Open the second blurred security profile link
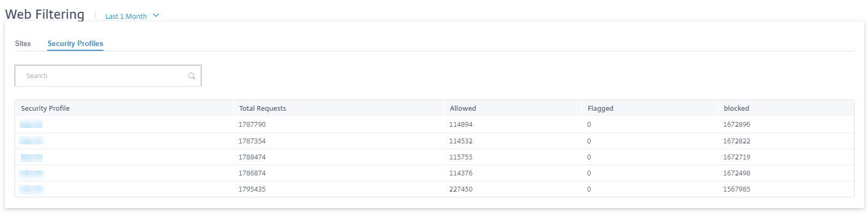The height and width of the screenshot is (214, 868). 31,141
